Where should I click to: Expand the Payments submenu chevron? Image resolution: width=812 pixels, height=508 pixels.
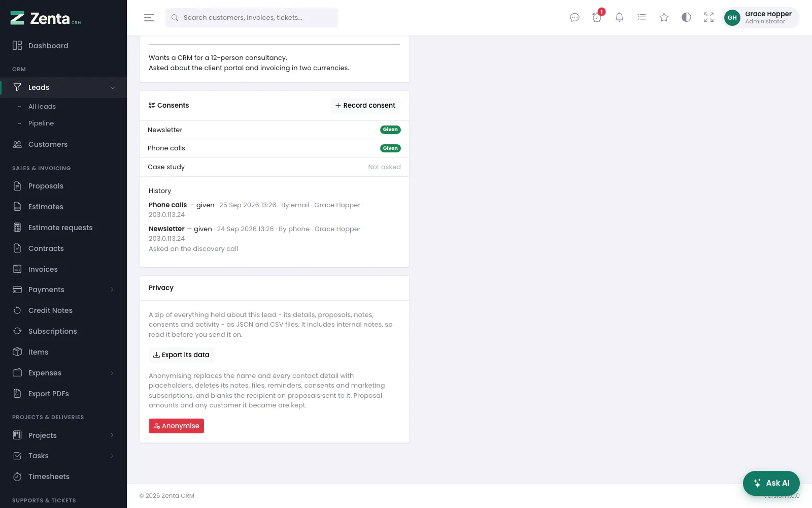(112, 290)
